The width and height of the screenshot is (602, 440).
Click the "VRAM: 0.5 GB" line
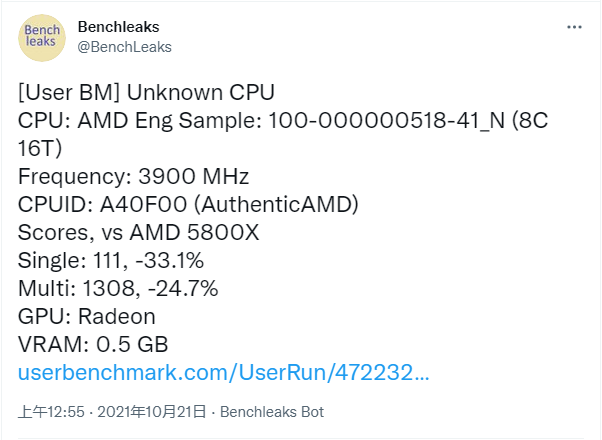point(93,345)
